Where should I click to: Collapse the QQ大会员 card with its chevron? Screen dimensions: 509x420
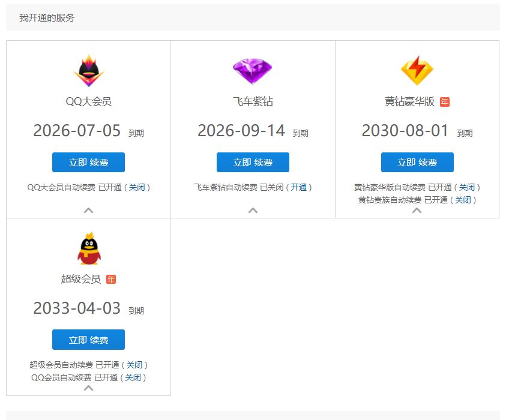(x=88, y=209)
